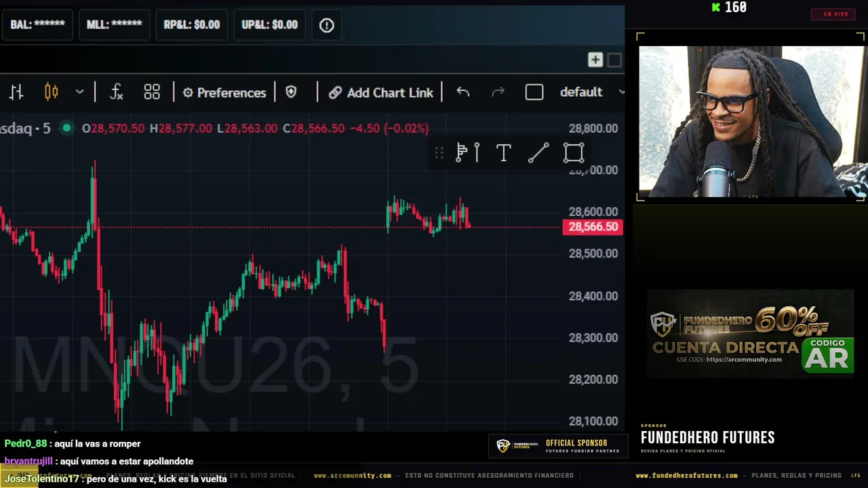Viewport: 868px width, 488px height.
Task: Select the bar chart style icon
Action: 16,92
